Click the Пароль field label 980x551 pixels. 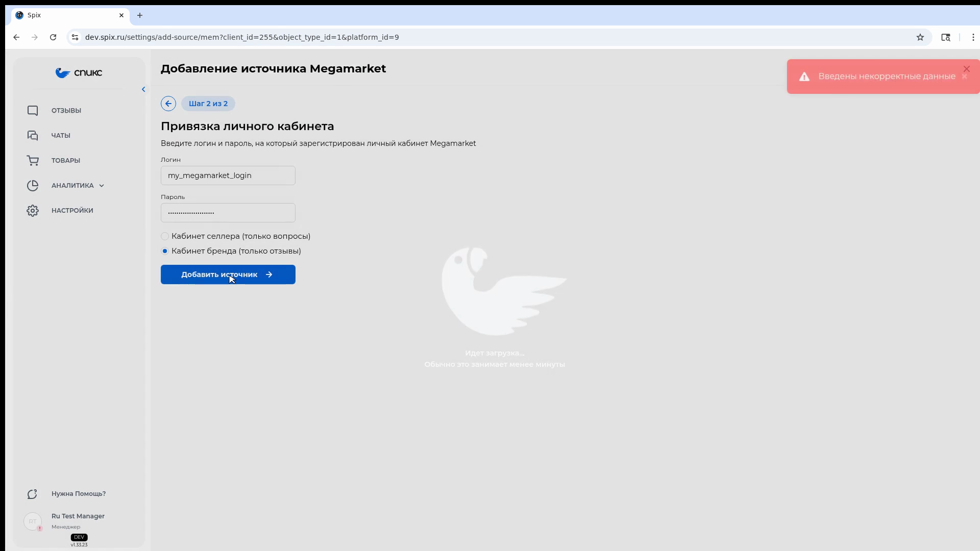click(173, 197)
